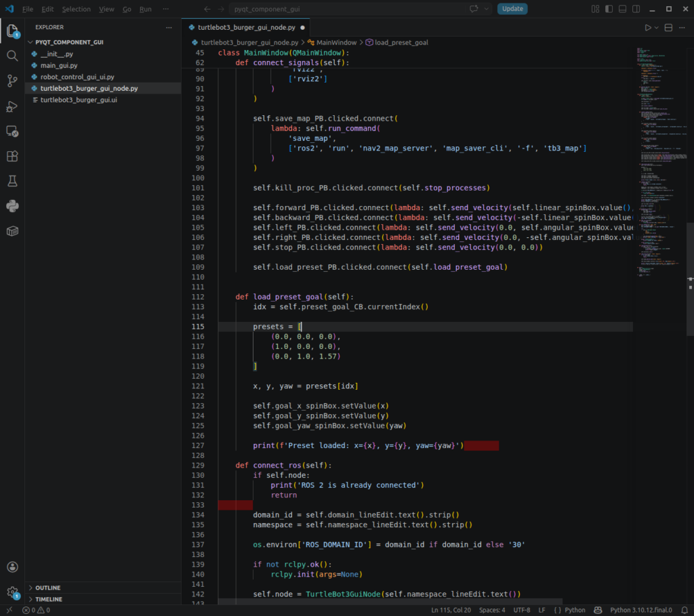Show more menu items ellipsis
694x616 pixels.
pyautogui.click(x=165, y=9)
